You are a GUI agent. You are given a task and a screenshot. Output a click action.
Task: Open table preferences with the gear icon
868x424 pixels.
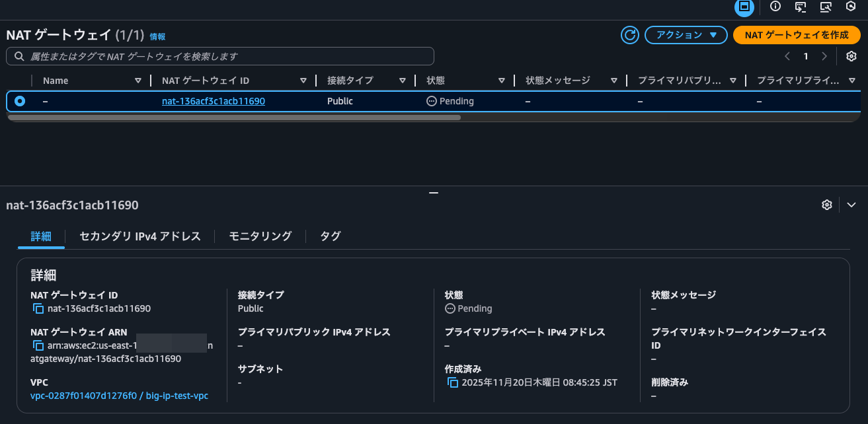(851, 56)
